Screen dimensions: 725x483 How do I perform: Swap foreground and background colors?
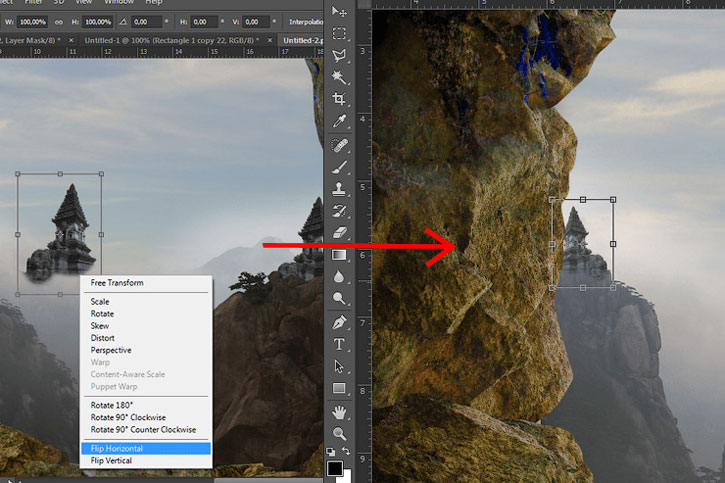[x=346, y=451]
